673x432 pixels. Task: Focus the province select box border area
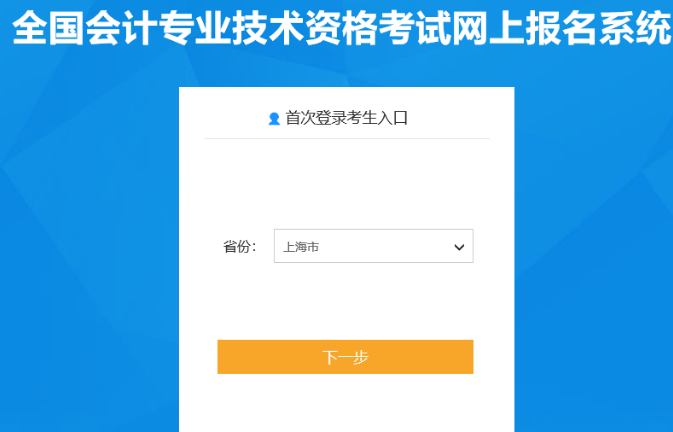point(373,246)
